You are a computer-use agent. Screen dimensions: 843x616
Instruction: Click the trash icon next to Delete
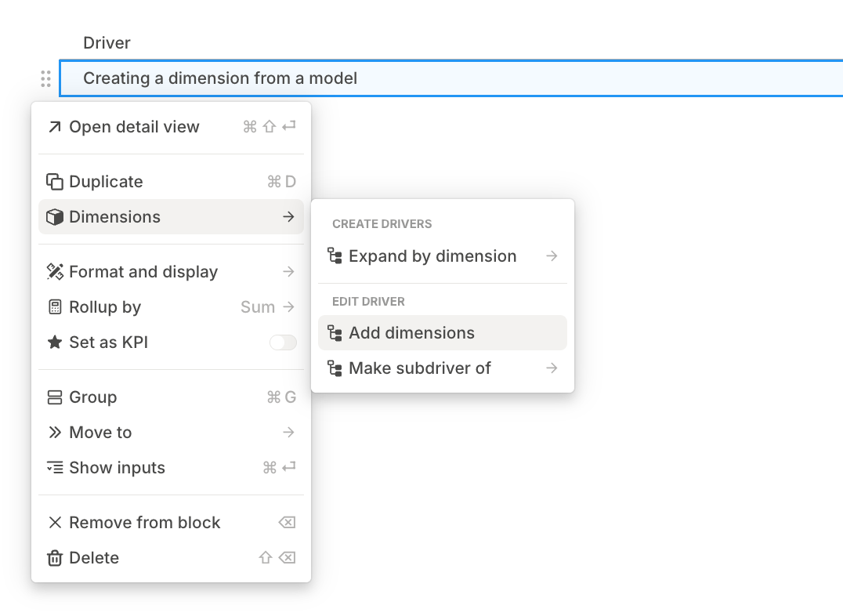(54, 557)
